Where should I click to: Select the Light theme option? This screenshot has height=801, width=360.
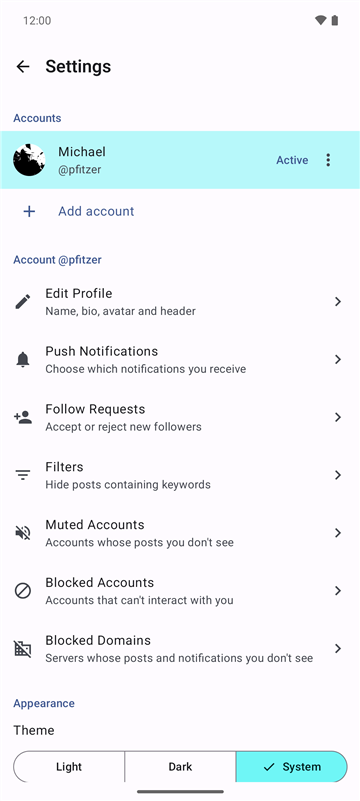[69, 767]
